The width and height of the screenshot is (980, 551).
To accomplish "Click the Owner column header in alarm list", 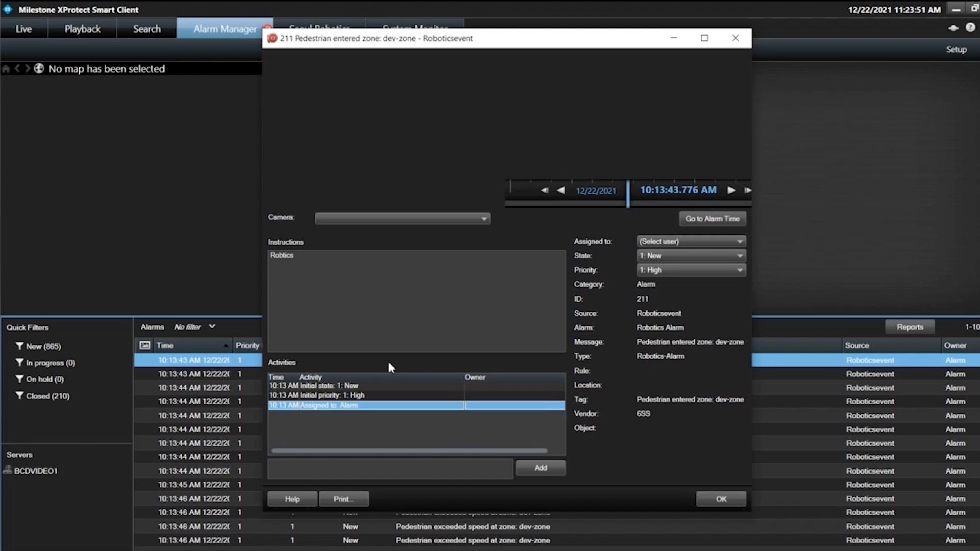I will tap(960, 345).
